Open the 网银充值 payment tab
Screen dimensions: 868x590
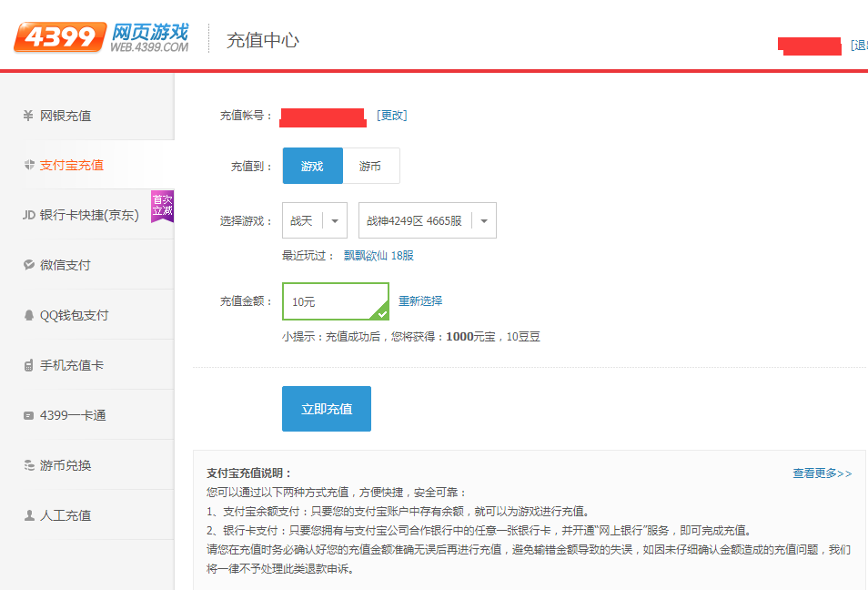click(x=66, y=116)
